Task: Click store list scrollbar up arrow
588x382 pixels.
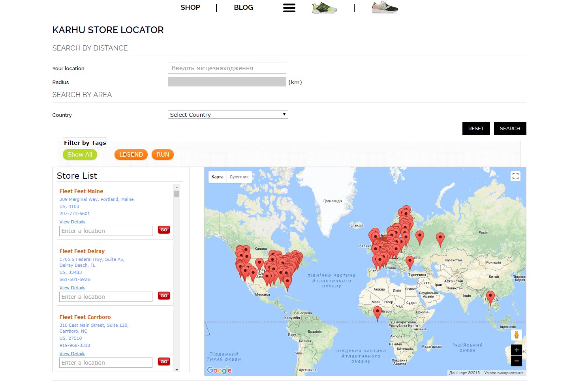Action: point(177,187)
